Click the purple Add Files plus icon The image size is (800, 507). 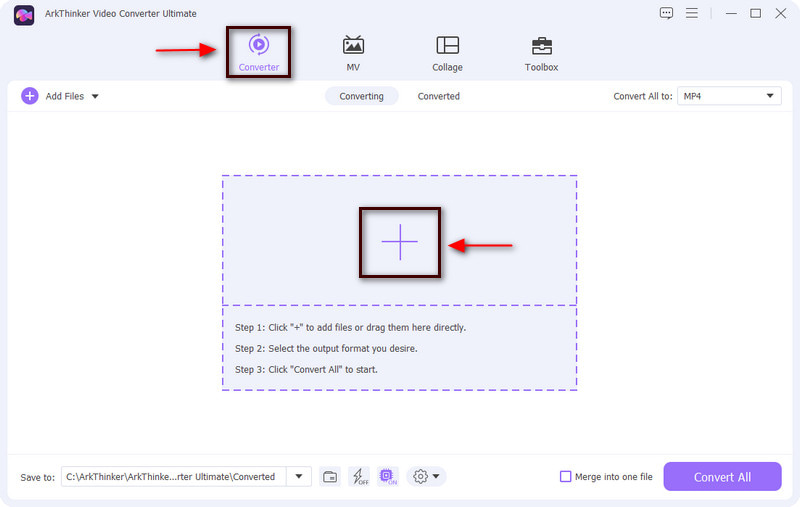click(30, 96)
